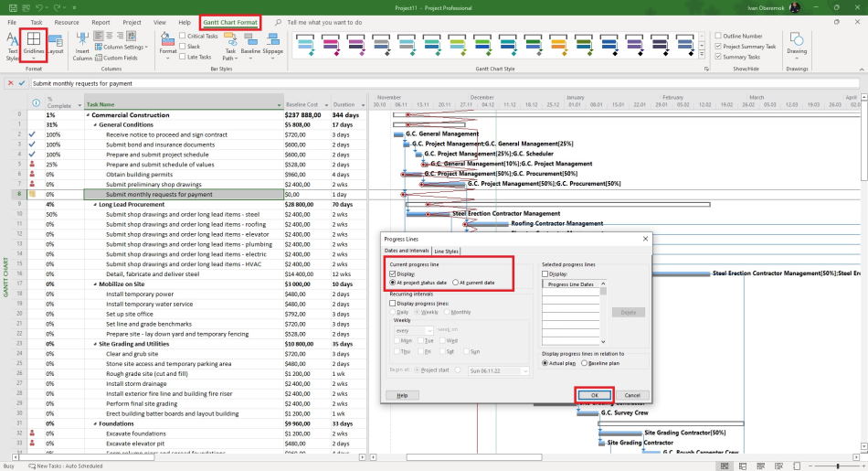Screen dimensions: 868x471
Task: Open the Drawing shapes tool
Action: 797,44
